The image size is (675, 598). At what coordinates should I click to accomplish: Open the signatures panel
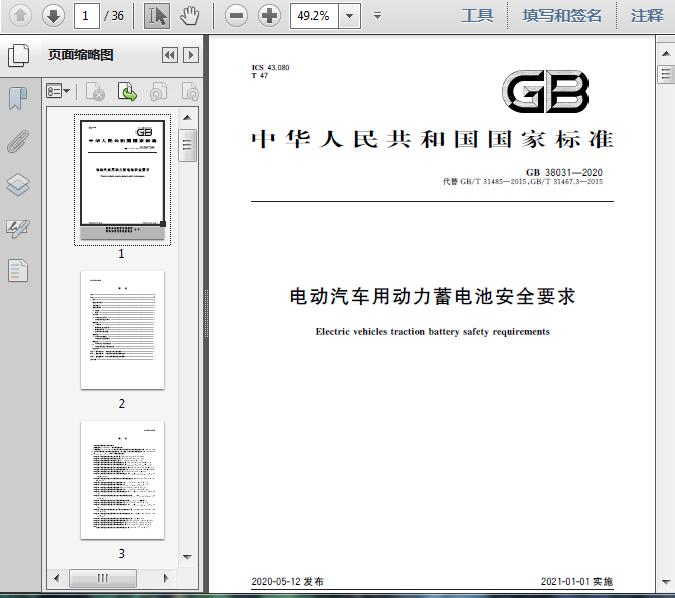tap(19, 228)
